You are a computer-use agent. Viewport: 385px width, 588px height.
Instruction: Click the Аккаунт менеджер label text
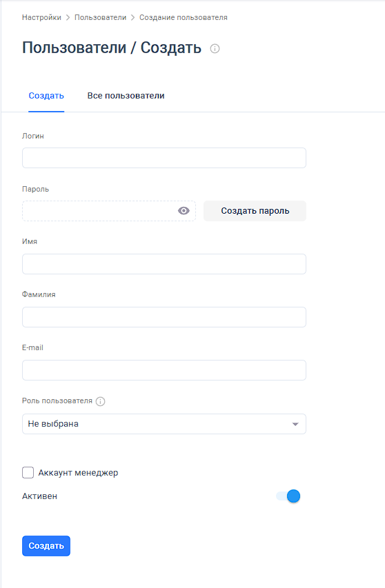click(78, 473)
